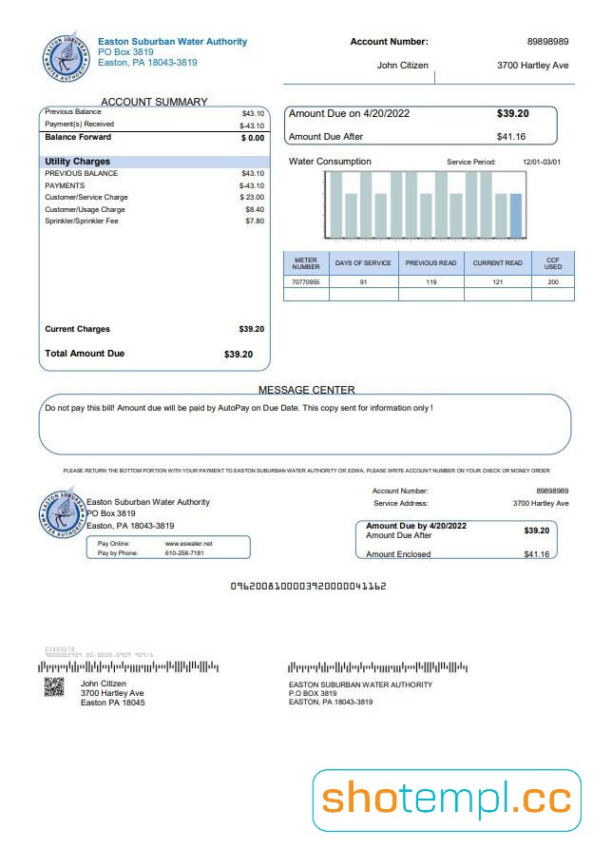Click the '$41.16' amount due after at top
The image size is (612, 868).
(511, 136)
